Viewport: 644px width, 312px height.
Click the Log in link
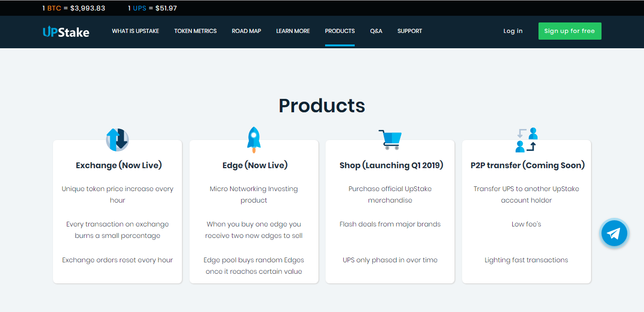point(513,31)
